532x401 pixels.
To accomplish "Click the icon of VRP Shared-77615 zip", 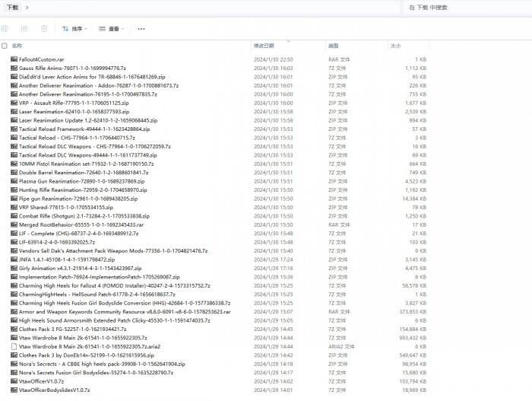I will coord(14,207).
